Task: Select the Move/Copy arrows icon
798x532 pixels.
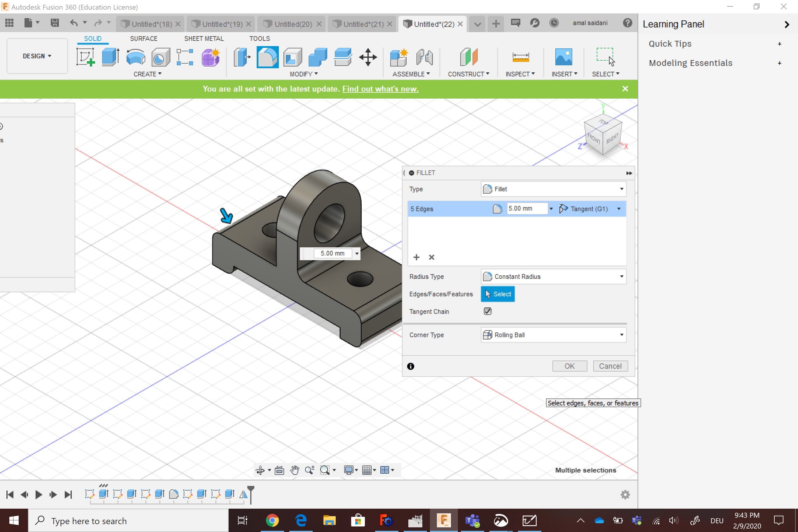Action: (x=368, y=57)
